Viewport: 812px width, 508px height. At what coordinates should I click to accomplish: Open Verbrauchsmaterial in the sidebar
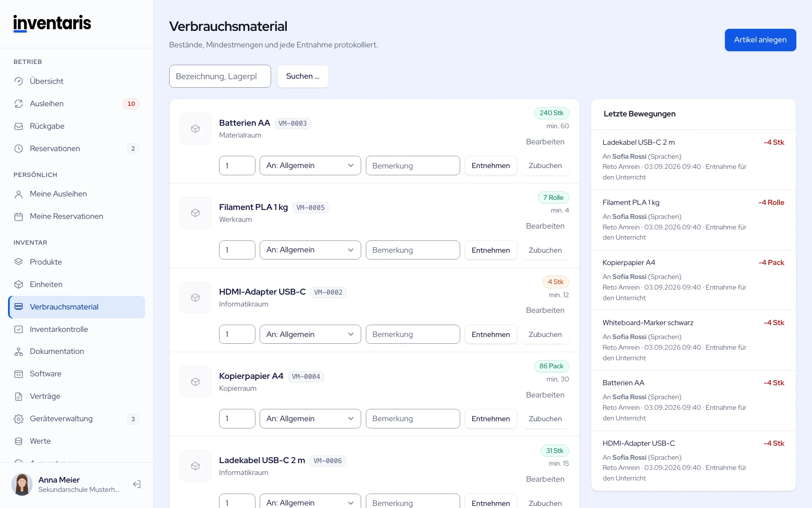point(77,307)
